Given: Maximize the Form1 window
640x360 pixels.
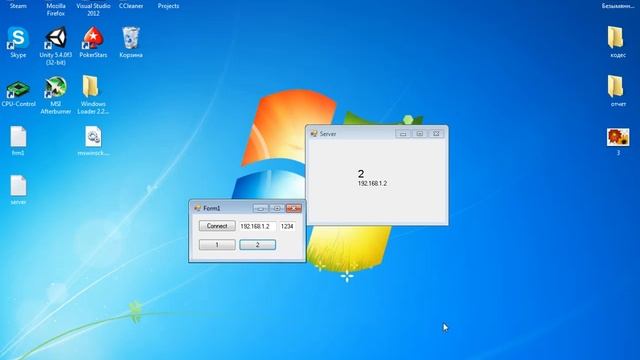Looking at the screenshot, I should coord(277,209).
